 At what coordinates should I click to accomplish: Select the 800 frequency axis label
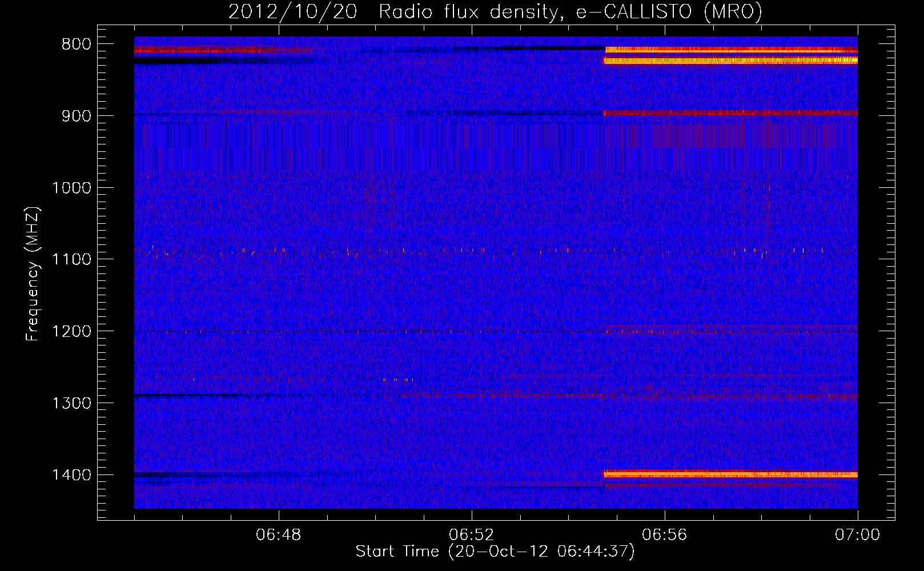pyautogui.click(x=76, y=45)
